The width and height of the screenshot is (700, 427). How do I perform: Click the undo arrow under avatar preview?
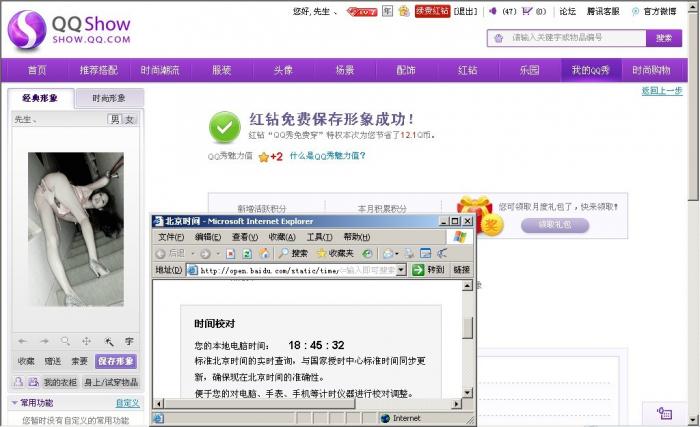pyautogui.click(x=23, y=341)
